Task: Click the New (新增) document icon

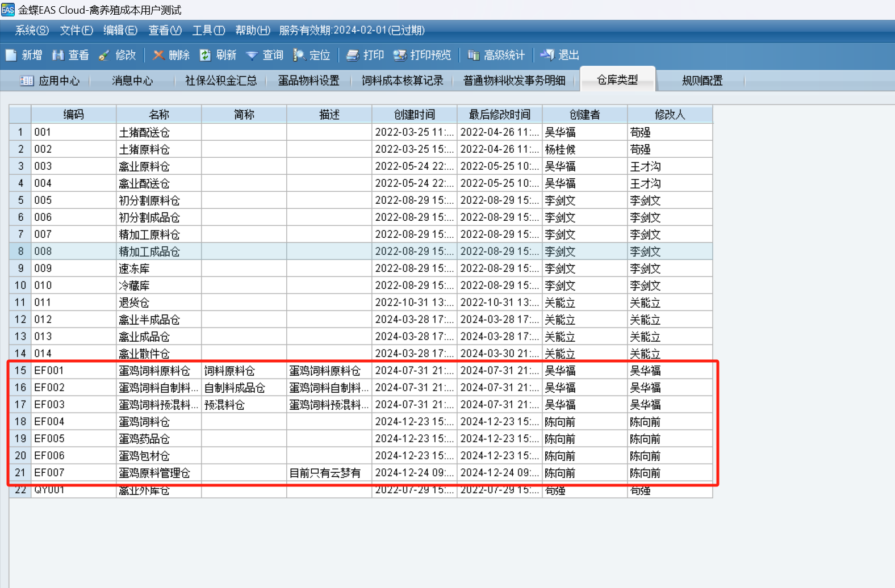Action: (11, 55)
